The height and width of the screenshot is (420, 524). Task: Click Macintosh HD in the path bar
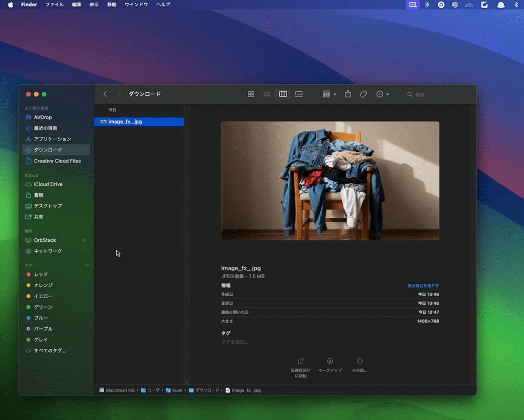pos(117,390)
